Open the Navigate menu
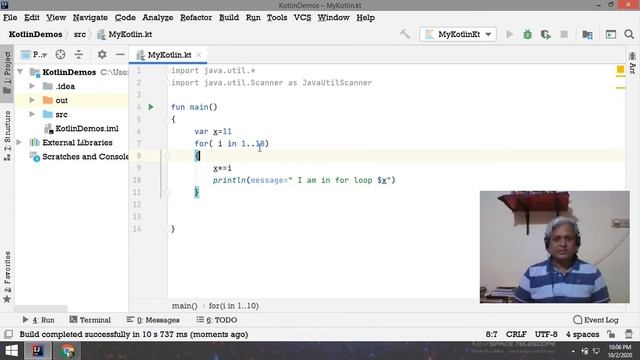Viewport: 640px width, 360px height. (90, 18)
